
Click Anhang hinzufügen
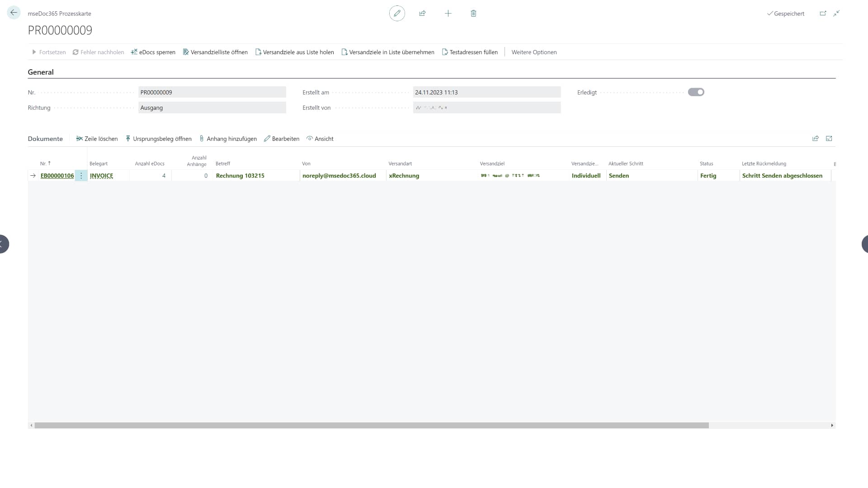(x=228, y=139)
